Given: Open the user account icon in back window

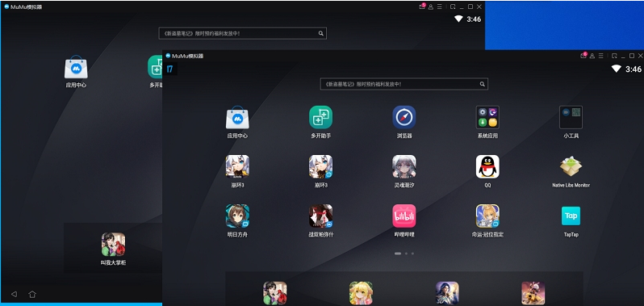Looking at the screenshot, I should click(x=431, y=6).
